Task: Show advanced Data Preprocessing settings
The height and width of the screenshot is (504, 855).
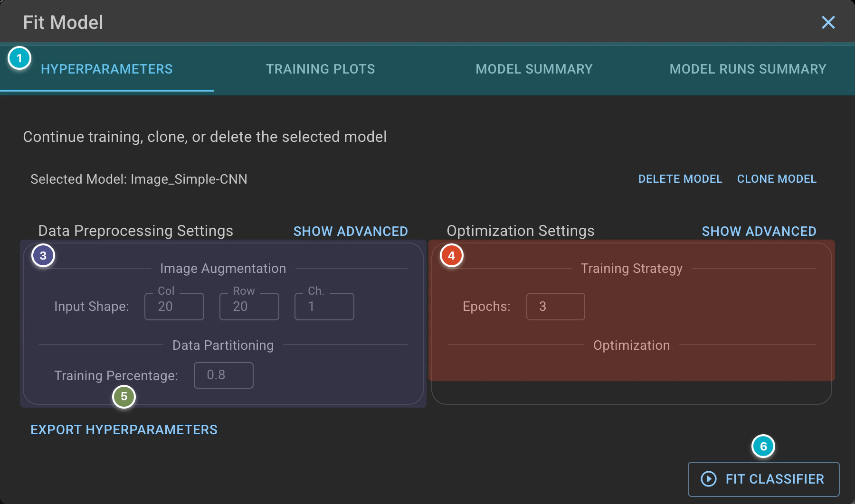Action: point(351,231)
